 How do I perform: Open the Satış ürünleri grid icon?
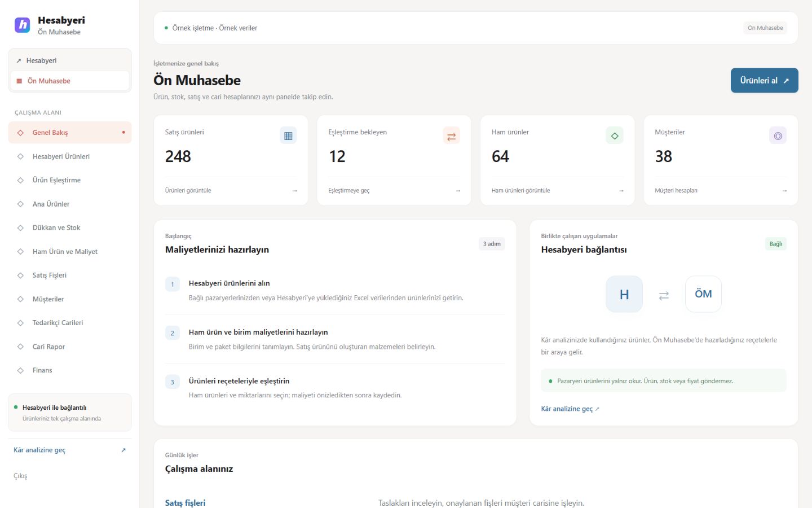[288, 135]
